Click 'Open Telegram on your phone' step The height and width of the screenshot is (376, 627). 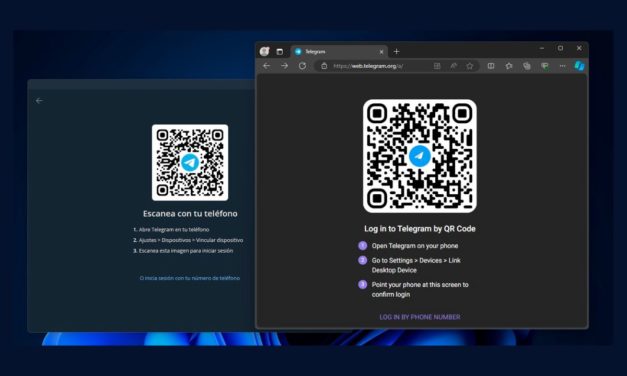click(415, 246)
